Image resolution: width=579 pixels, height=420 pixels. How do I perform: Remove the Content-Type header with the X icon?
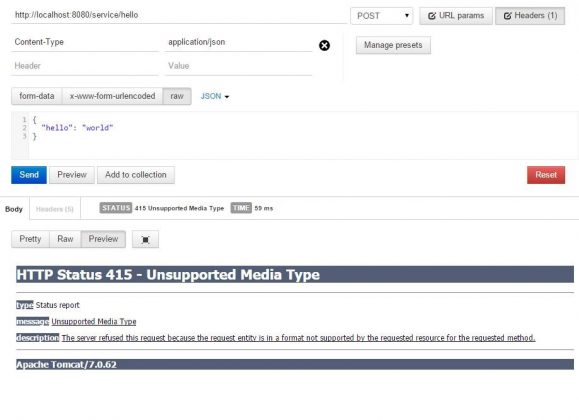tap(324, 45)
